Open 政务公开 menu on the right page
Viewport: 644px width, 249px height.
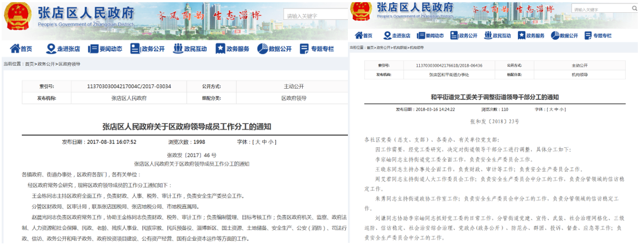(467, 35)
